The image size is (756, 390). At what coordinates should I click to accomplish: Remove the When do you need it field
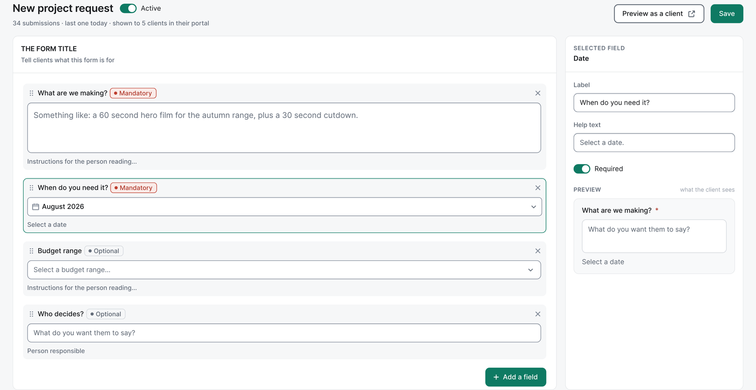point(538,188)
